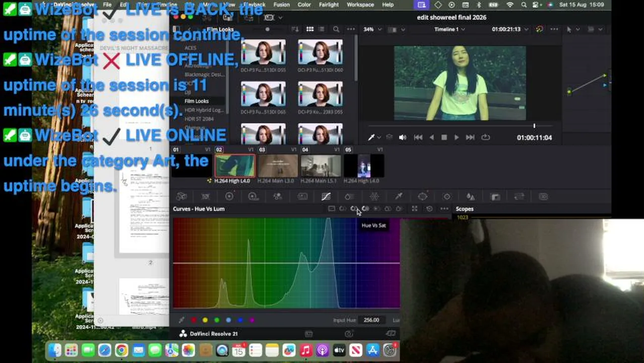Select the Qualifier eyedropper palette icon
The image size is (644, 363).
pos(399,197)
